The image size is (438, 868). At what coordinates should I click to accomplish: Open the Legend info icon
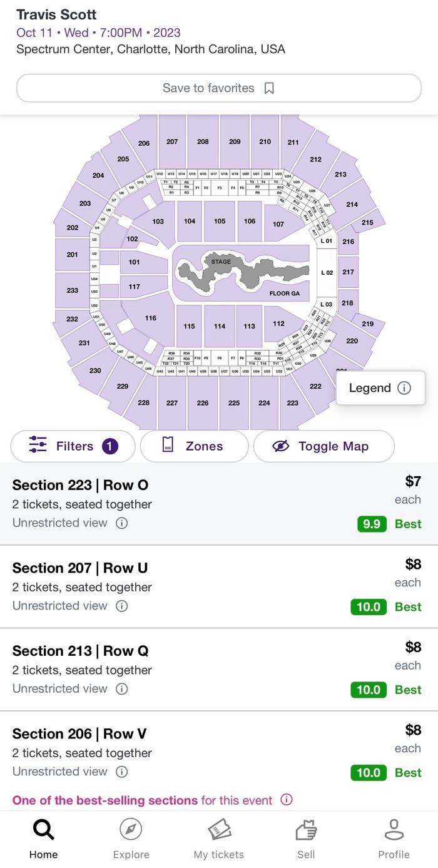click(404, 388)
